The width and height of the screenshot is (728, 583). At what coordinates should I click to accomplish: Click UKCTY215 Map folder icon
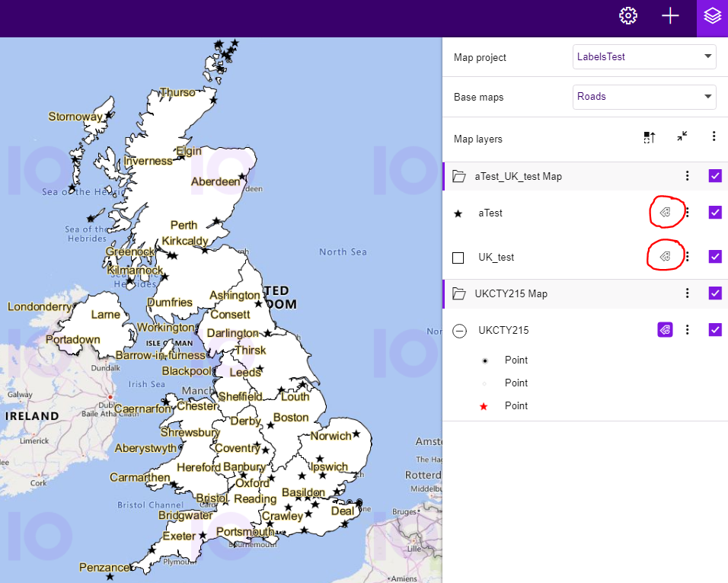pos(459,293)
